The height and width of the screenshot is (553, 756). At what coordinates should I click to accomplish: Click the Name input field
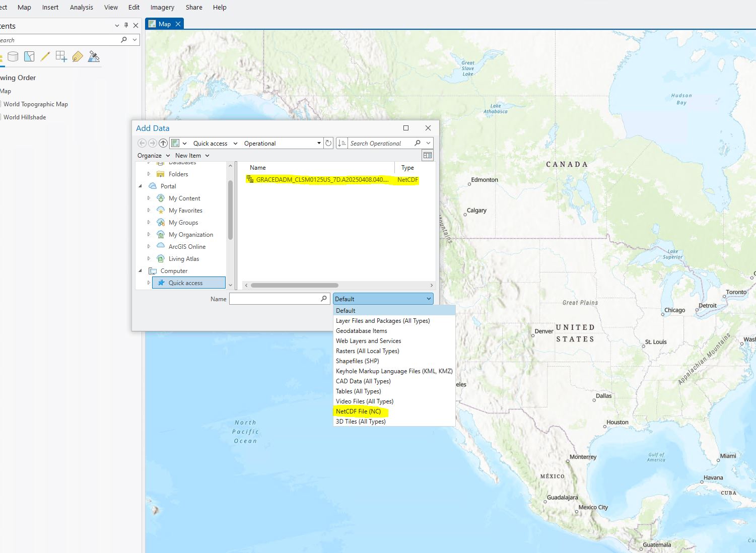[x=275, y=299]
